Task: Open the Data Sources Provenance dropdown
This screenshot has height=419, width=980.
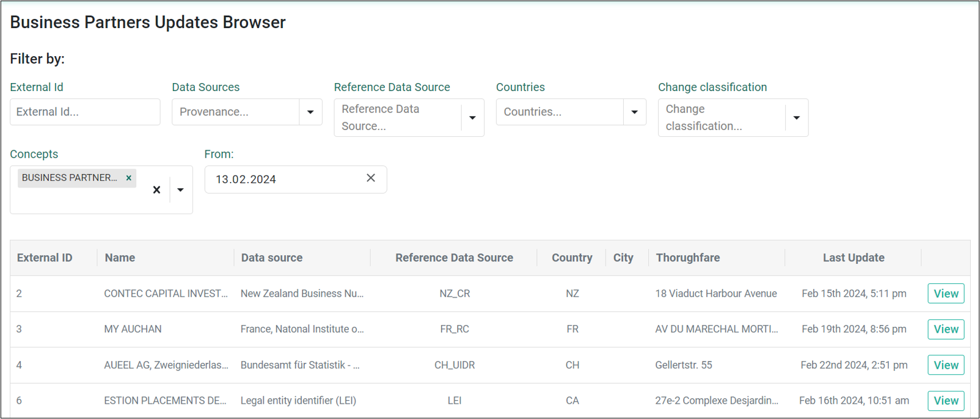Action: (x=310, y=112)
